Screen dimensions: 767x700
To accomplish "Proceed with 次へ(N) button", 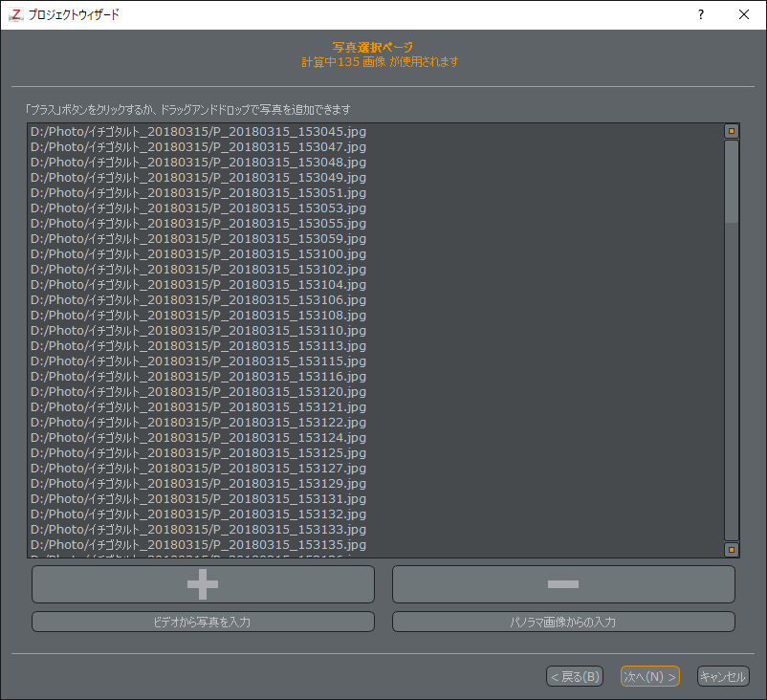I will tap(650, 676).
